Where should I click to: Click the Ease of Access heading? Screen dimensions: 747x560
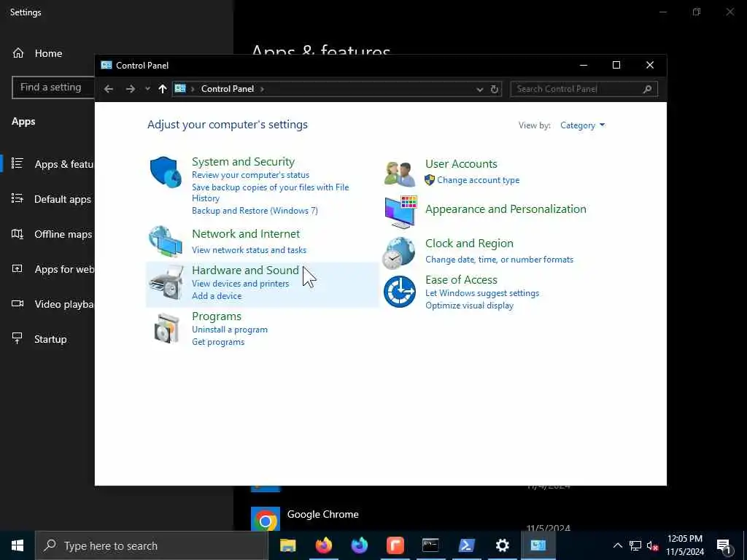pos(461,279)
